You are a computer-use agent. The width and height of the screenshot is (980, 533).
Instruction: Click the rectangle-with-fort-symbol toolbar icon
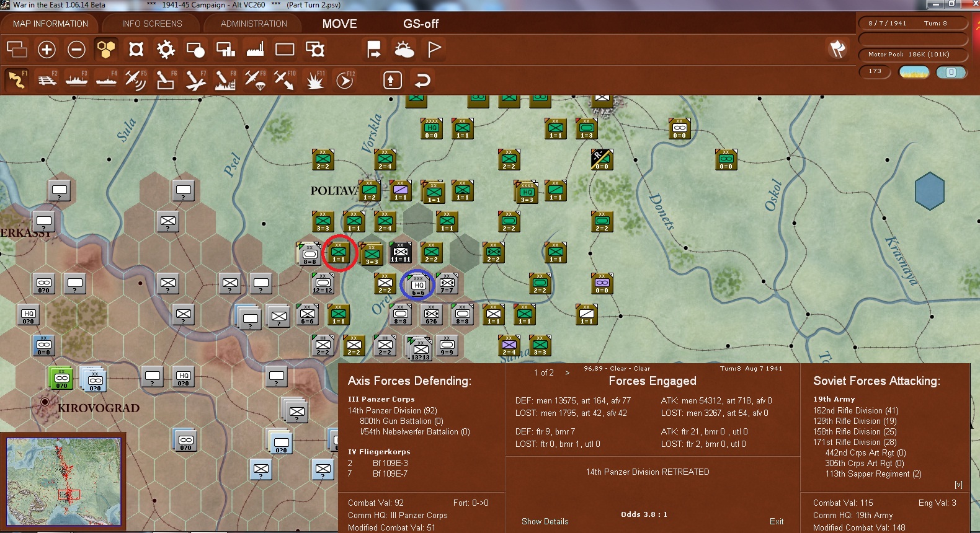[x=315, y=49]
